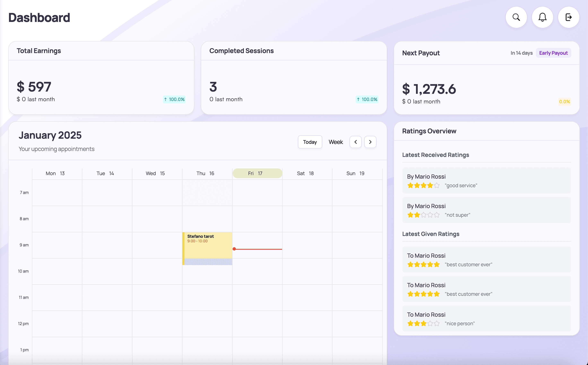Click the third star on the "nice person" rating
588x365 pixels.
tap(423, 323)
